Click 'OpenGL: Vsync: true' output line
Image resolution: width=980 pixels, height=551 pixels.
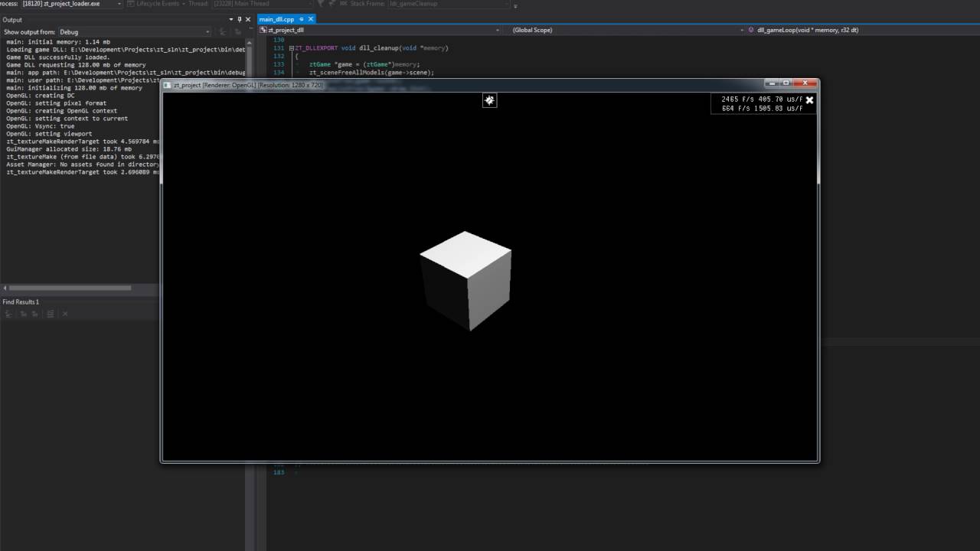[x=41, y=126]
